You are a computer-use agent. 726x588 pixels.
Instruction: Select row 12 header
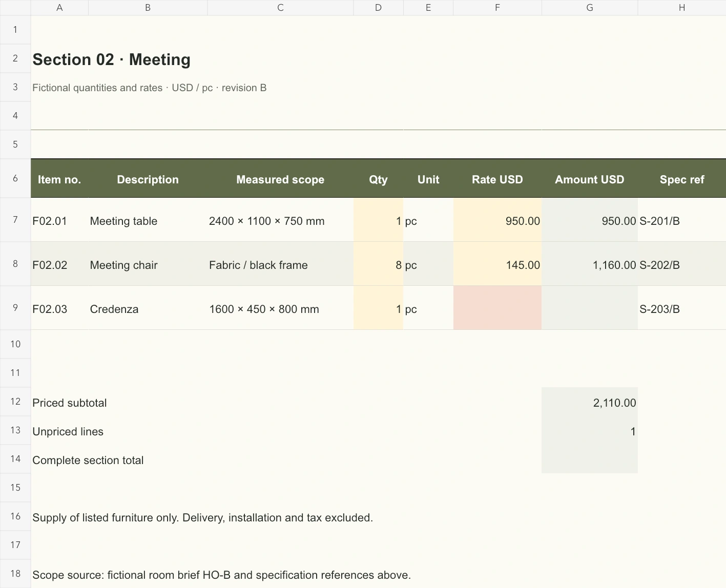[x=15, y=402]
